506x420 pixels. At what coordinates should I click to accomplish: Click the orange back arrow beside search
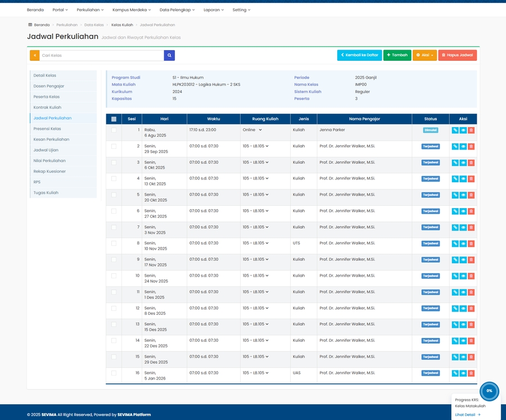click(34, 55)
